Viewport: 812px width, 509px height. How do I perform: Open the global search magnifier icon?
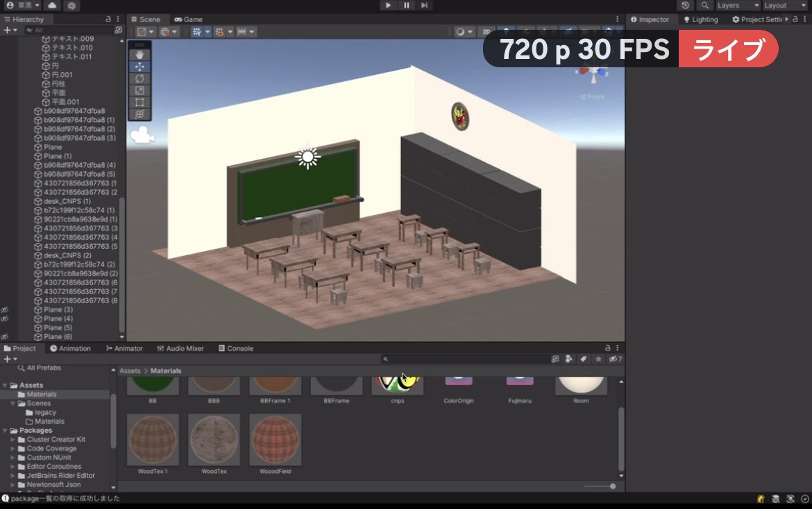[704, 5]
